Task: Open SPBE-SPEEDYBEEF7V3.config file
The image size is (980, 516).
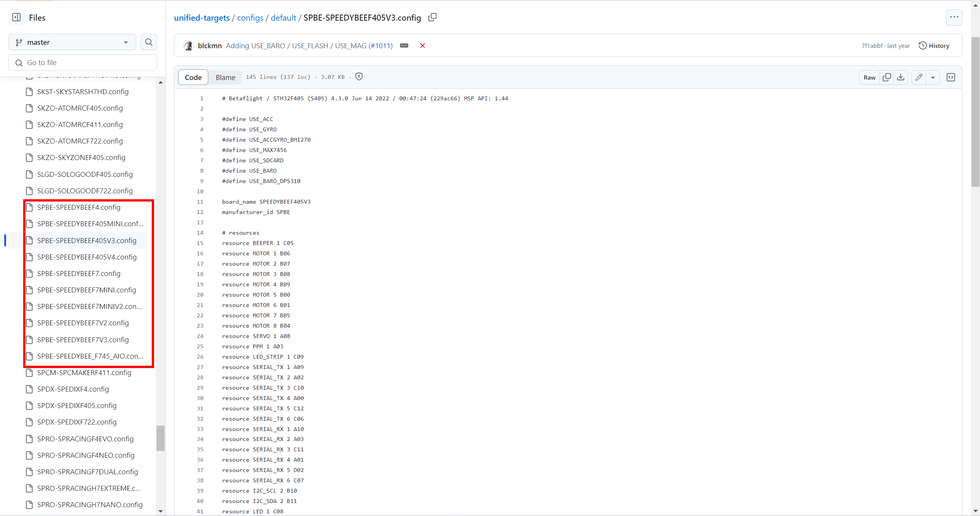Action: coord(83,340)
